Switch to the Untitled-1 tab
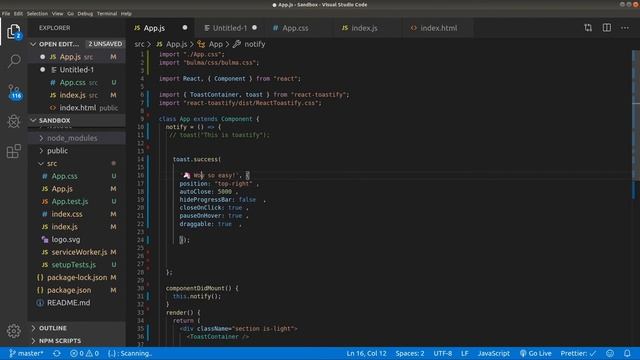The image size is (640, 360). (230, 28)
